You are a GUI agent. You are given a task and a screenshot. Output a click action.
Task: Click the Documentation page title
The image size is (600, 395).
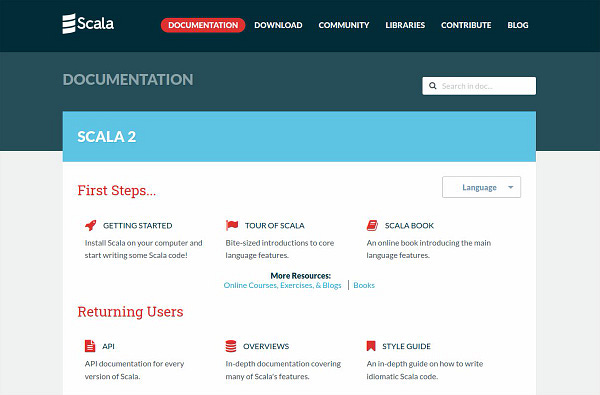tap(128, 80)
